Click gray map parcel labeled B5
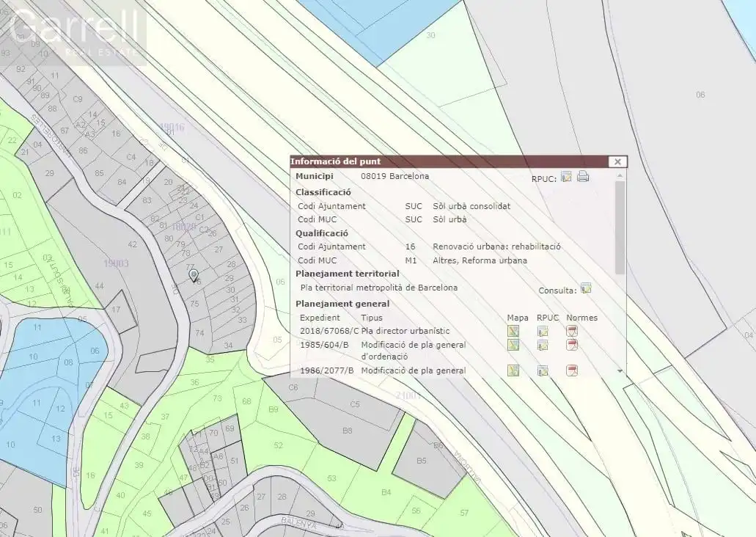Viewport: 756px width, 537px height. (x=422, y=461)
